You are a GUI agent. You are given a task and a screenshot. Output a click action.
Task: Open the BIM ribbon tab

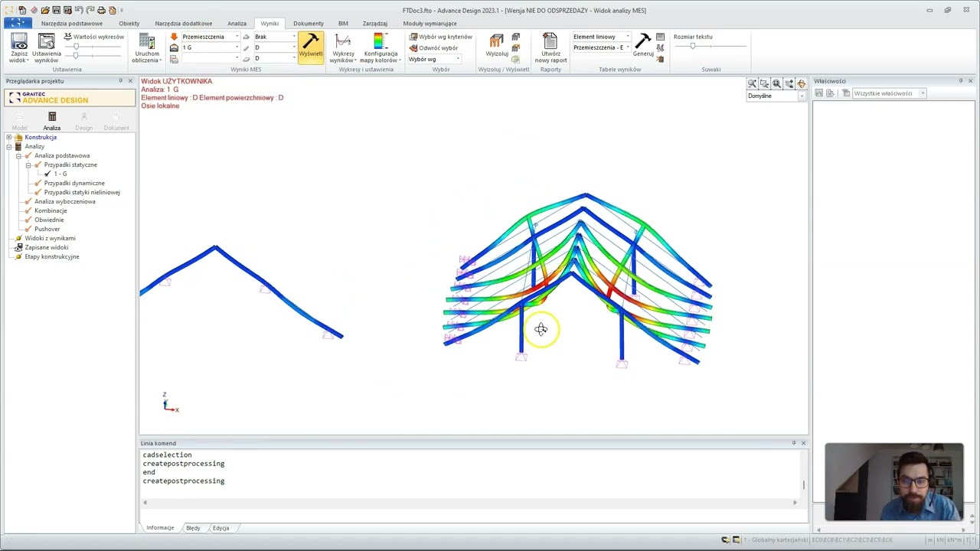343,23
